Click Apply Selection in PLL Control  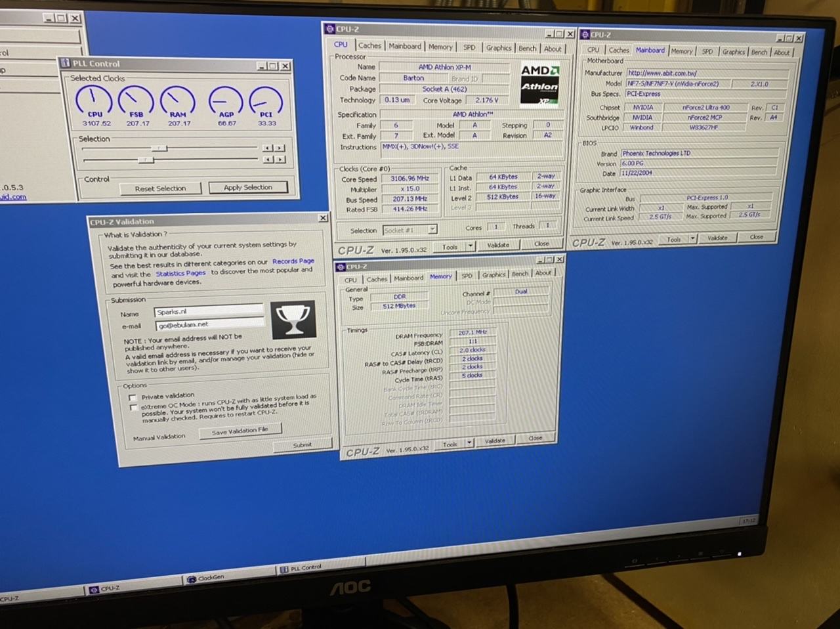point(248,187)
